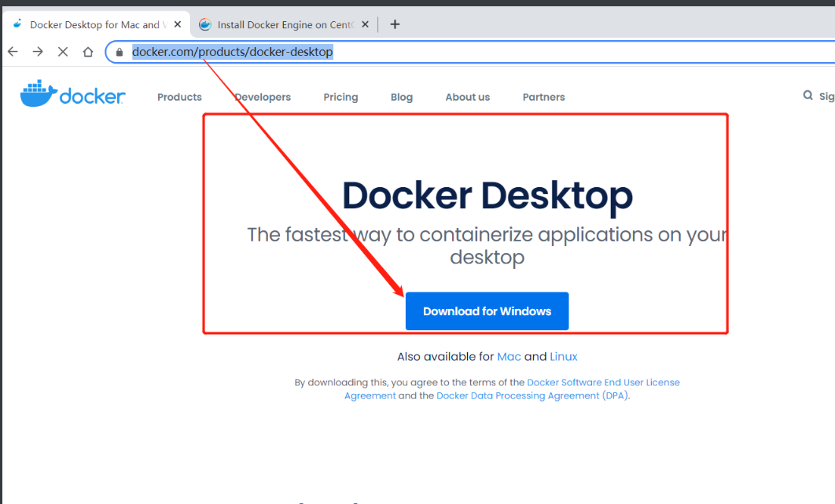Click the Install Docker Engine tab favicon
Viewport: 835px width, 504px height.
point(205,24)
